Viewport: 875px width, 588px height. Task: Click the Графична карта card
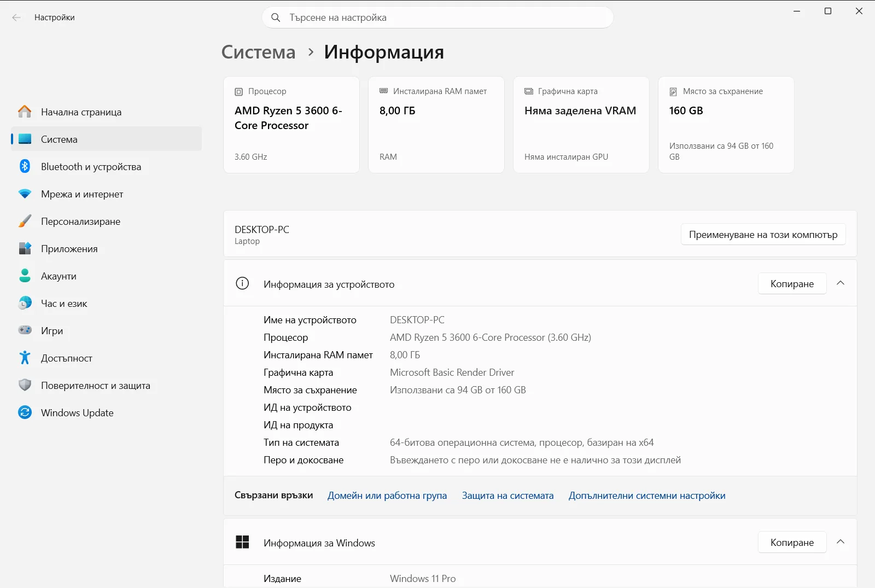pos(581,125)
